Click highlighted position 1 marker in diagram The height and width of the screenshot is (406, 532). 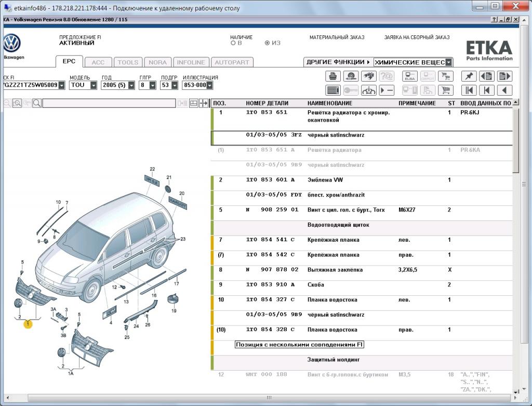tap(28, 324)
